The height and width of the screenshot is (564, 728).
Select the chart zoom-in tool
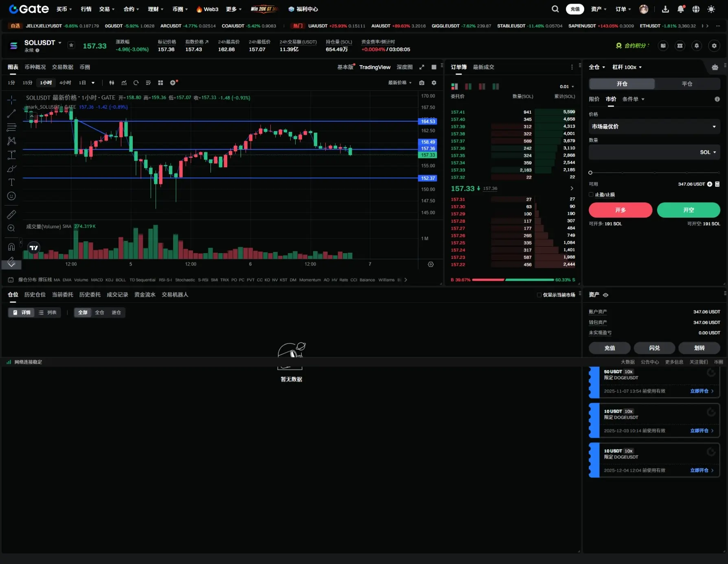pyautogui.click(x=11, y=228)
